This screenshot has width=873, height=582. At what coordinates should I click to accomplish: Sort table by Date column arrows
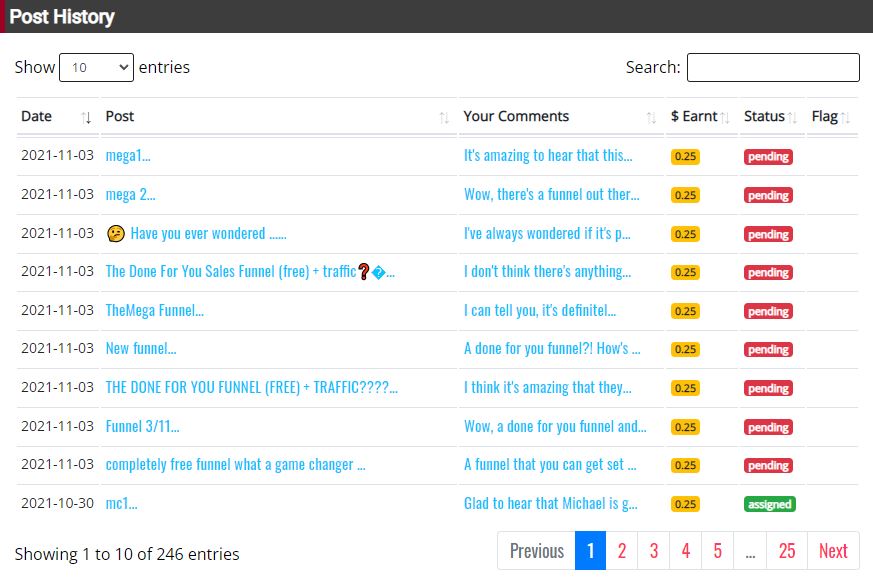tap(86, 117)
